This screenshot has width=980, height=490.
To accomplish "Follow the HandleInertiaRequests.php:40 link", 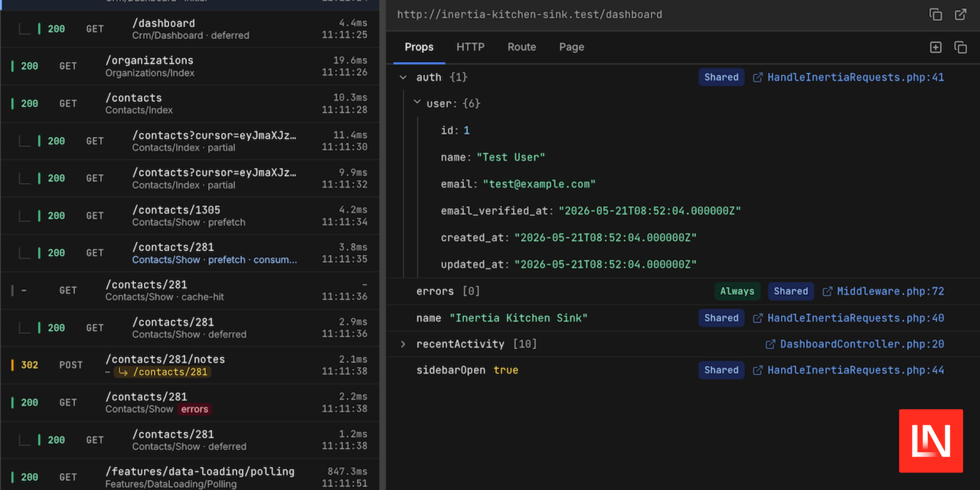I will (855, 318).
